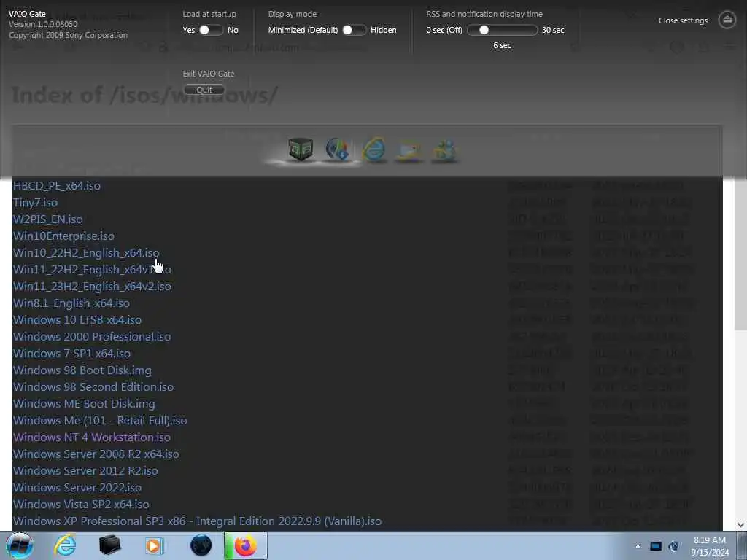Open Windows Media Player from taskbar

tap(154, 545)
